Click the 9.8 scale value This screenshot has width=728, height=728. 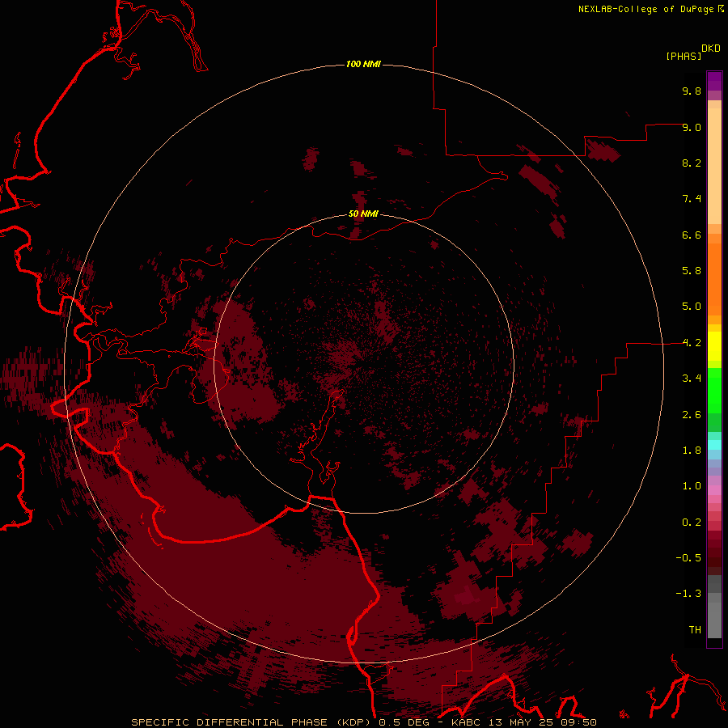tap(692, 91)
